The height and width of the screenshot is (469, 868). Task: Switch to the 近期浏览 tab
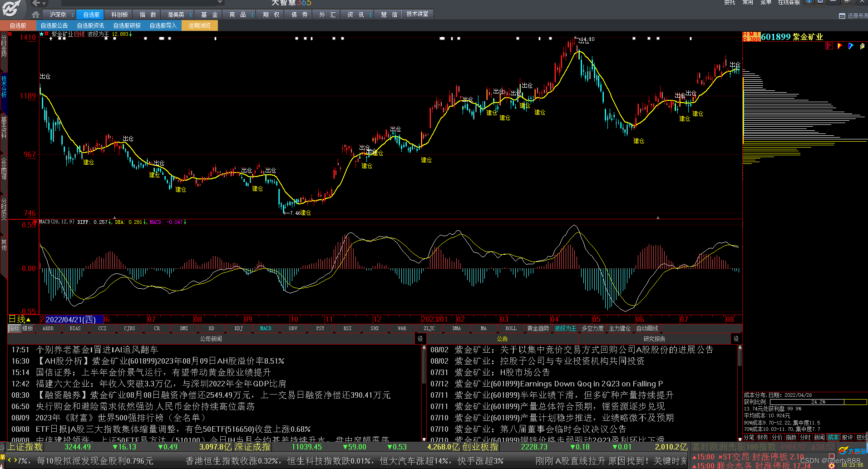(x=200, y=25)
